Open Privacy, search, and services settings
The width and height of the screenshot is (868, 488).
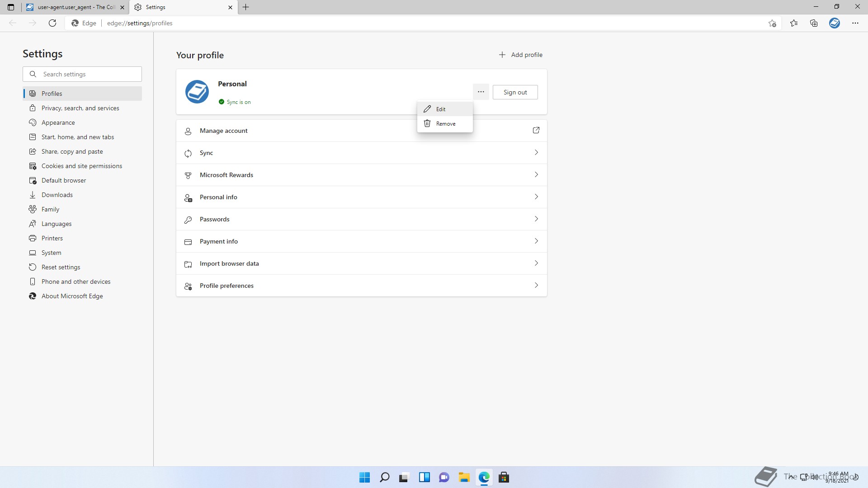click(x=82, y=108)
